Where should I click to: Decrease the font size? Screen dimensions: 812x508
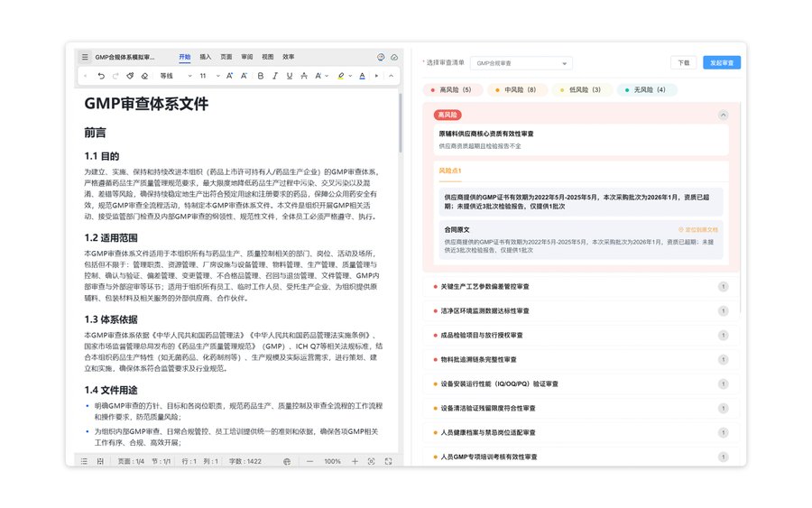tap(244, 76)
